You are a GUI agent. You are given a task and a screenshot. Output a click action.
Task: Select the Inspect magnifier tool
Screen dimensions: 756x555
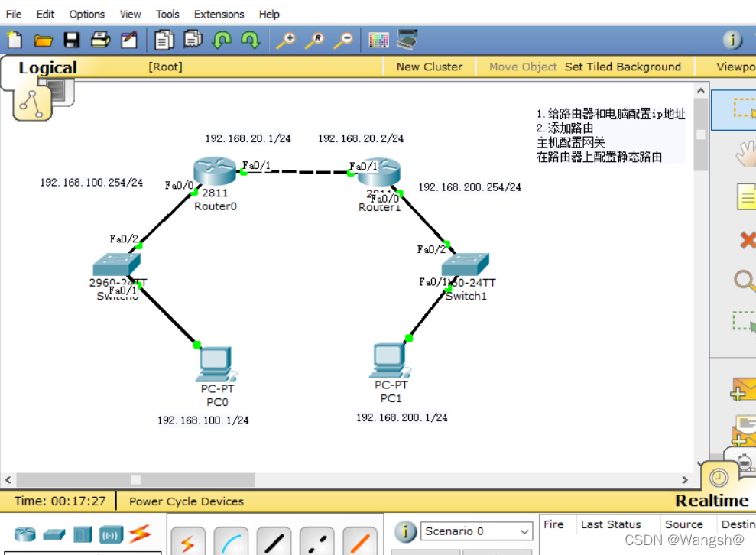(745, 281)
